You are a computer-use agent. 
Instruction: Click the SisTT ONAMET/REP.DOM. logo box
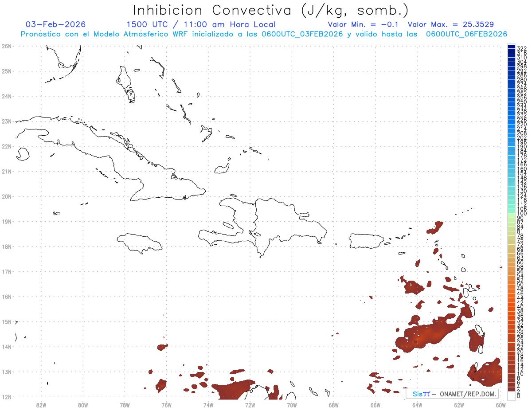[452, 394]
